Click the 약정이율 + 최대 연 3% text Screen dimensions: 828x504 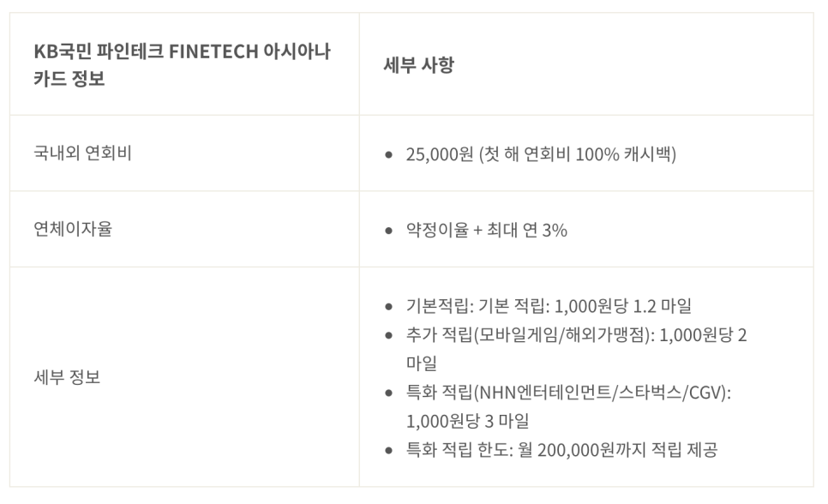click(486, 230)
